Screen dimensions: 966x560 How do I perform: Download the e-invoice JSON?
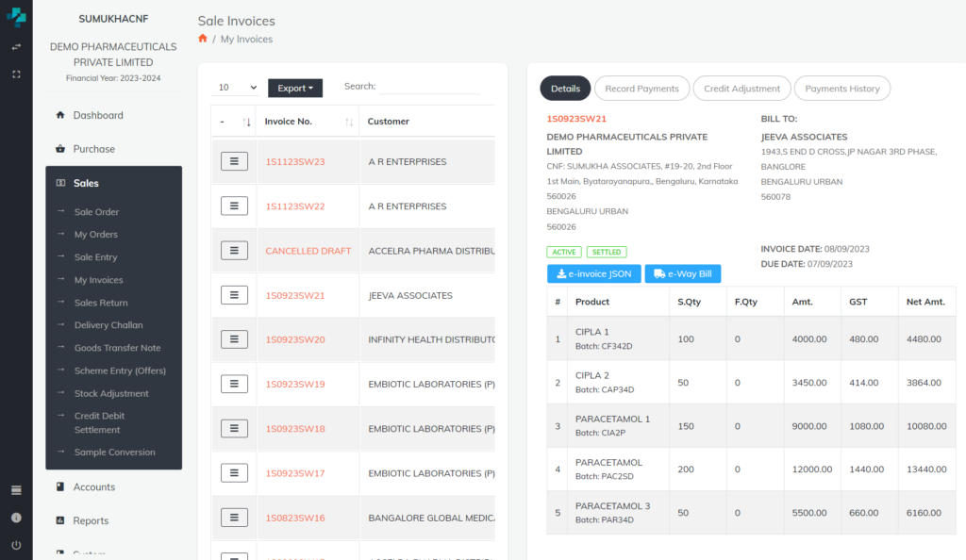tap(593, 274)
